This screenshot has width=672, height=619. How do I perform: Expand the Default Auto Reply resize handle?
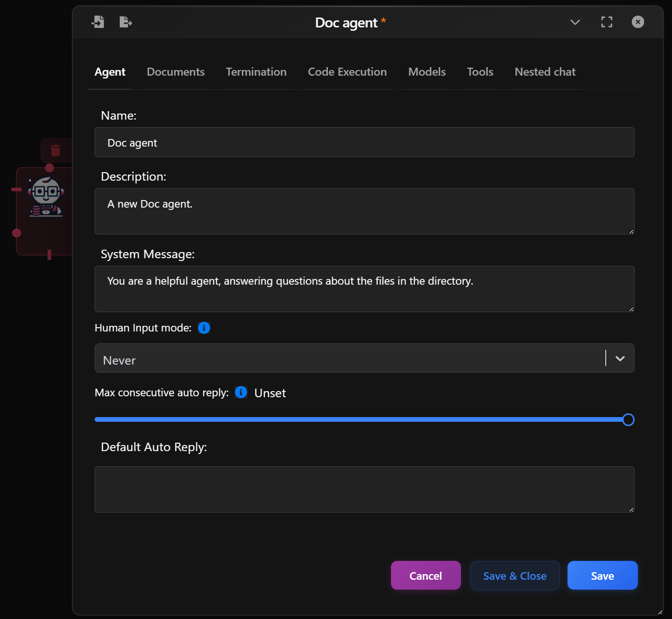point(632,510)
